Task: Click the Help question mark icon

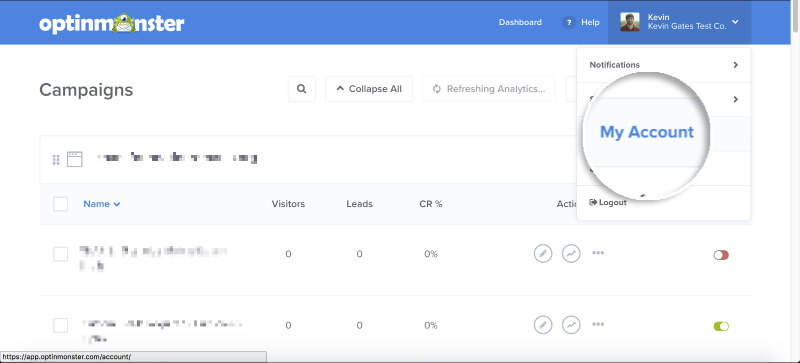Action: tap(568, 22)
